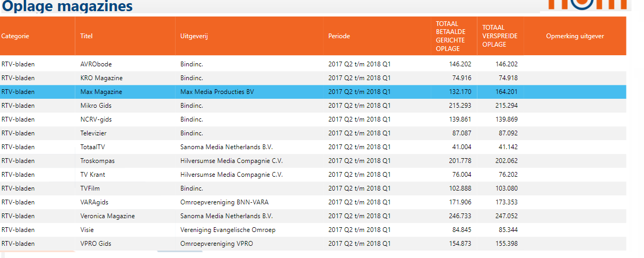Click the value 74.916 for KRO Magazine
644x258 pixels.
(x=462, y=78)
